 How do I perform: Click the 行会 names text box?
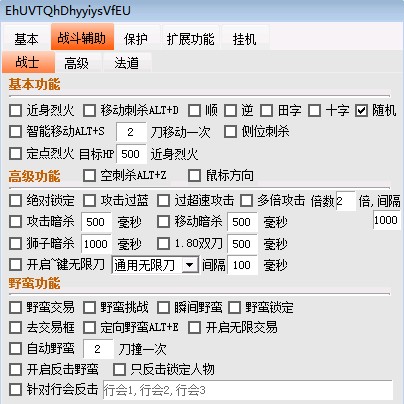(x=248, y=390)
